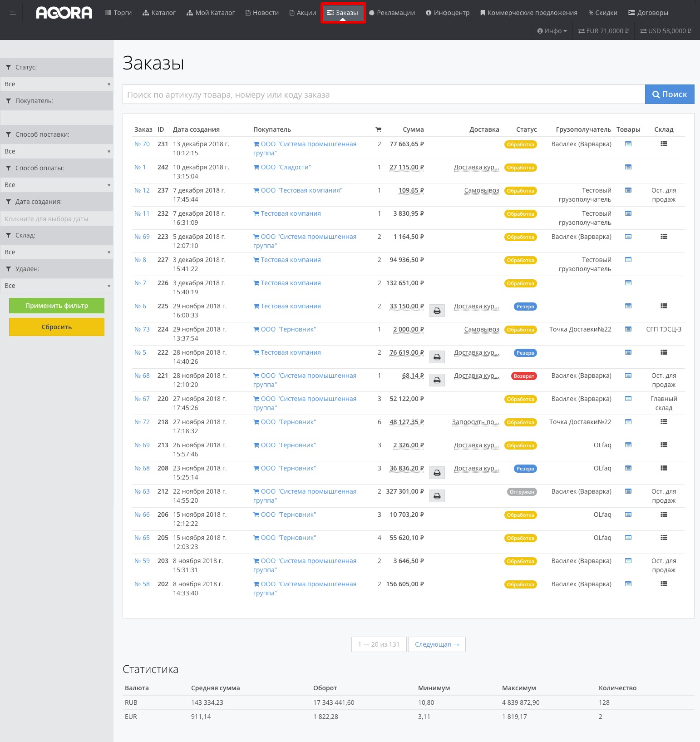
Task: Go to the Следующая page
Action: click(x=437, y=644)
